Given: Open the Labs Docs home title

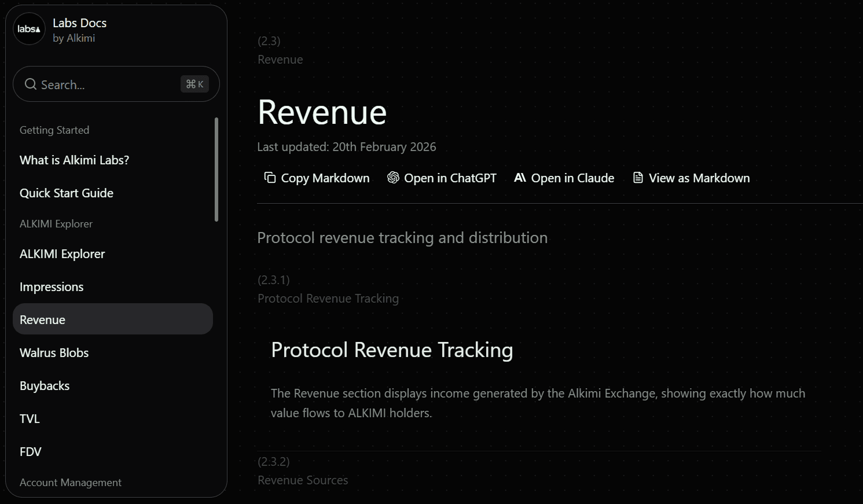Looking at the screenshot, I should pyautogui.click(x=80, y=23).
